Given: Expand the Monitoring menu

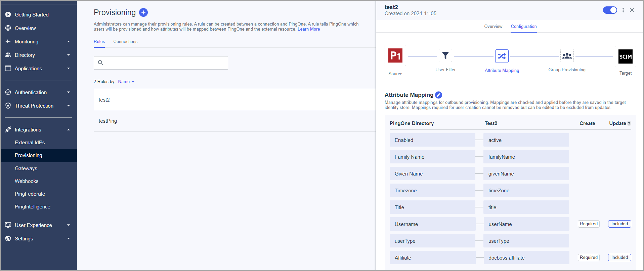Looking at the screenshot, I should click(x=69, y=41).
